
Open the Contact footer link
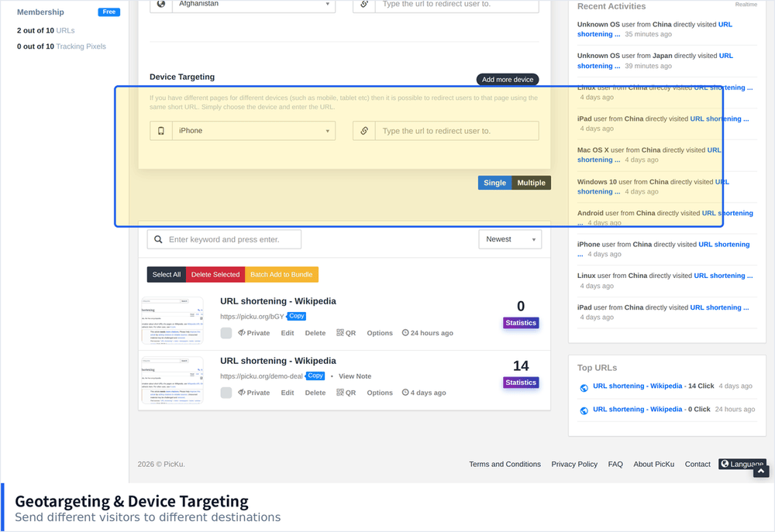point(697,465)
